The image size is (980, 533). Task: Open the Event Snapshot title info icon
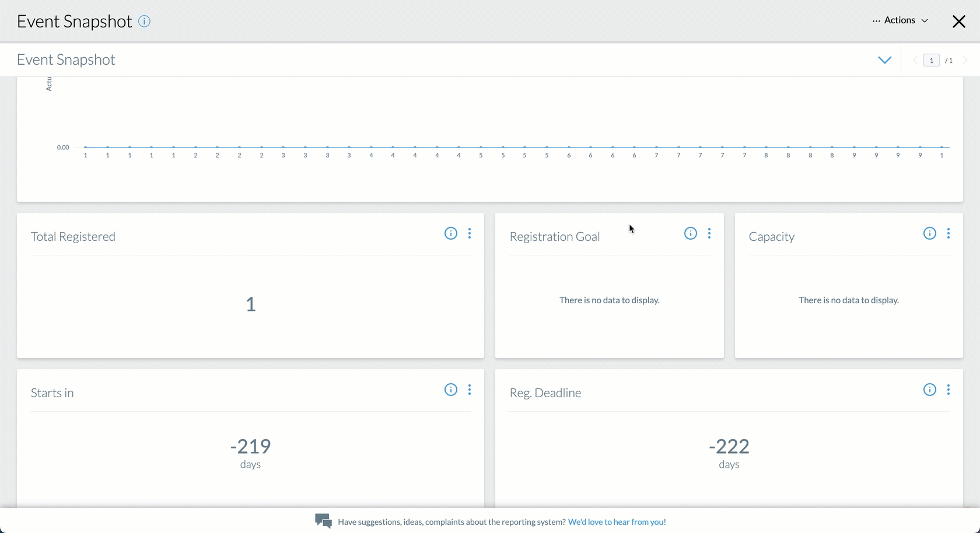click(x=144, y=22)
